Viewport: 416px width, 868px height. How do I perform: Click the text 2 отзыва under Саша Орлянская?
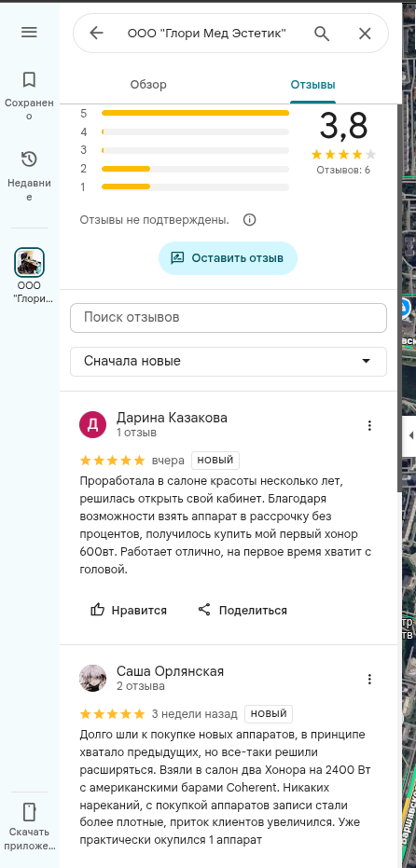141,686
